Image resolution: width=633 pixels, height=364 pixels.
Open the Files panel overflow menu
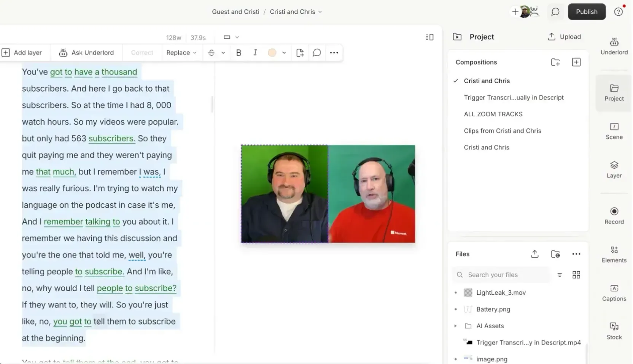coord(576,254)
